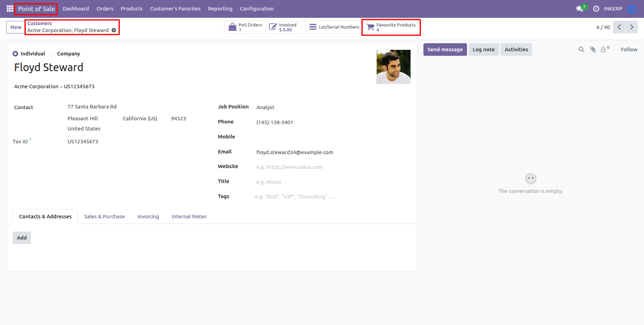The image size is (644, 325).
Task: Show followers icon in chatter
Action: tap(605, 49)
